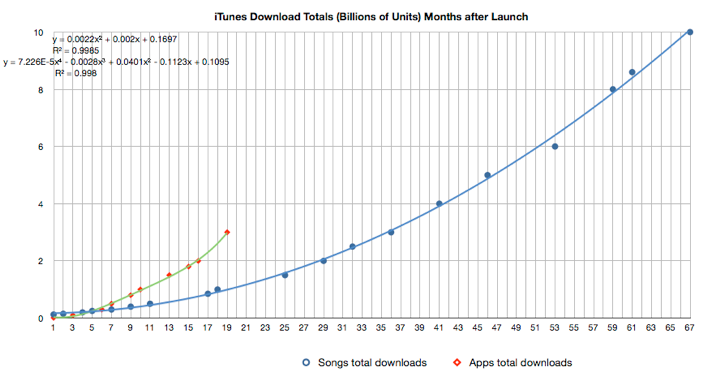708x377 pixels.
Task: Select the Apps data point at month 19
Action: pos(227,232)
